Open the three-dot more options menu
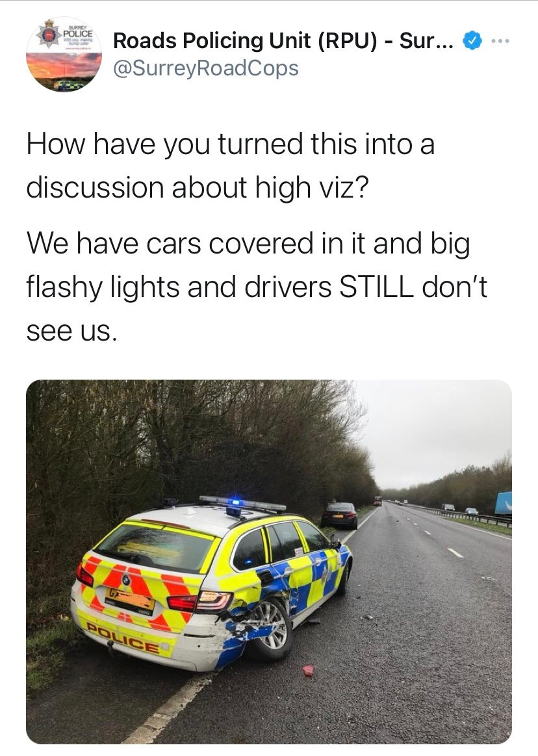 pyautogui.click(x=500, y=42)
